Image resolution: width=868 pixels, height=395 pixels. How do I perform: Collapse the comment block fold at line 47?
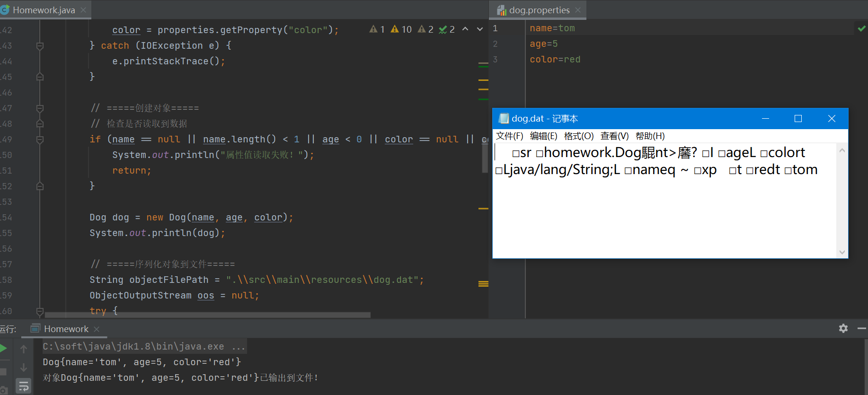[x=40, y=108]
